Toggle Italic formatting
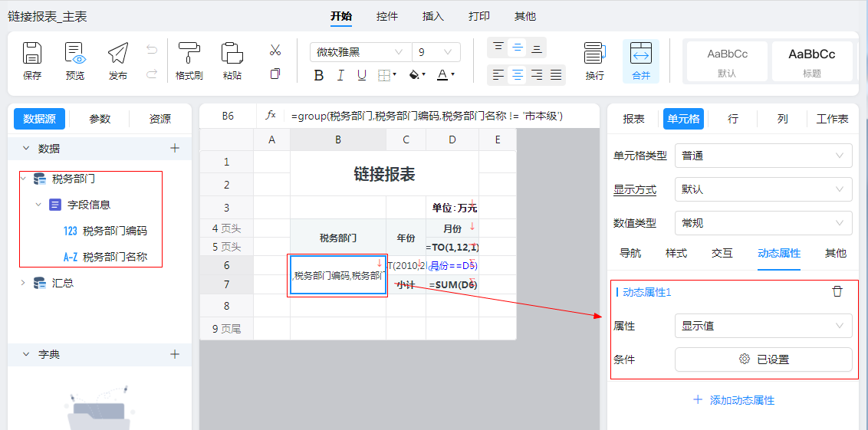The width and height of the screenshot is (868, 430). tap(340, 75)
